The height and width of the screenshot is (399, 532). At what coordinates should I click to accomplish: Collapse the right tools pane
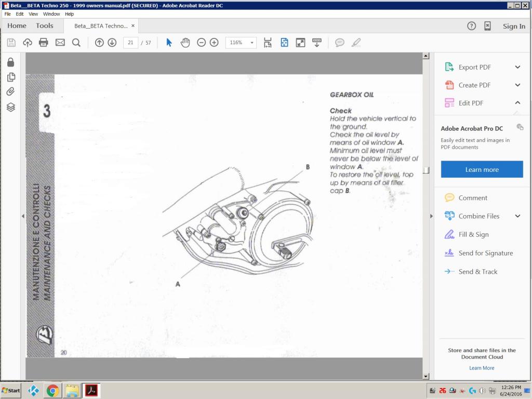click(431, 216)
